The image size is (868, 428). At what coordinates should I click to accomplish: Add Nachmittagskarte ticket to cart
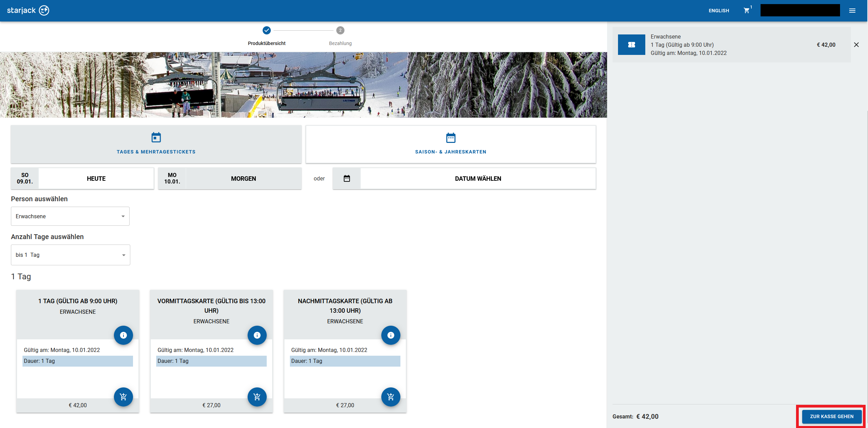point(391,397)
